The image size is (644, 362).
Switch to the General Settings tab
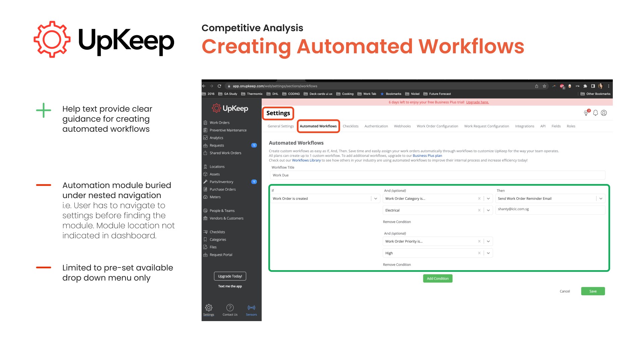click(x=281, y=126)
